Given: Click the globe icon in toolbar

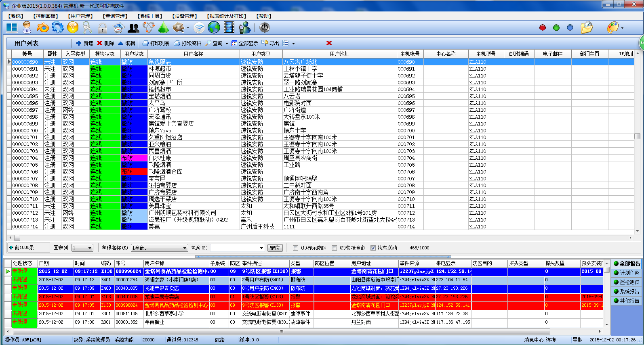Looking at the screenshot, I should [x=214, y=27].
